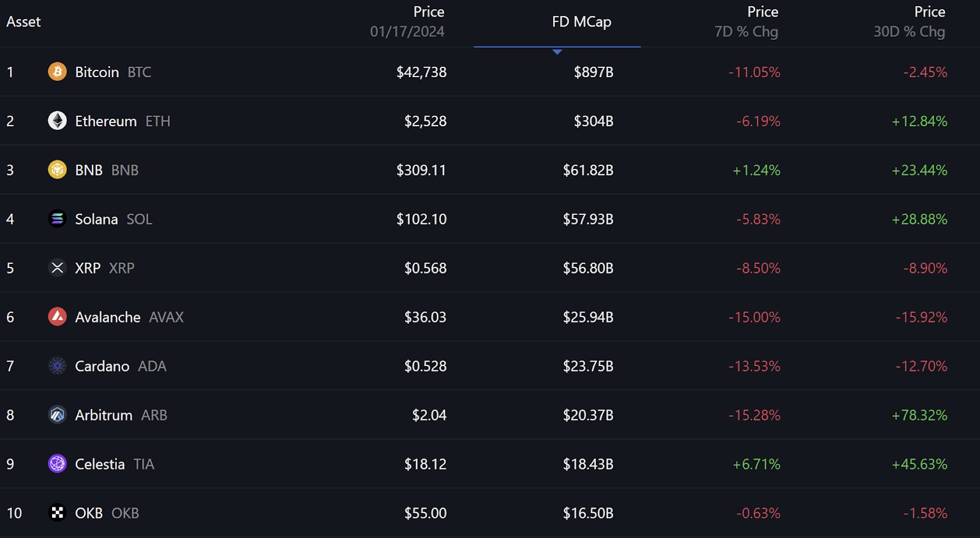Open the Celestia asset name link
This screenshot has width=980, height=538.
[x=100, y=464]
